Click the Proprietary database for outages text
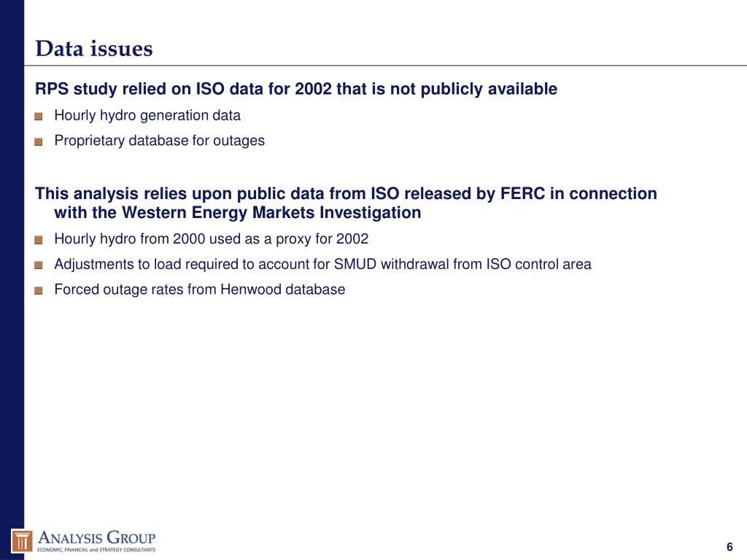The width and height of the screenshot is (747, 560). pyautogui.click(x=159, y=141)
